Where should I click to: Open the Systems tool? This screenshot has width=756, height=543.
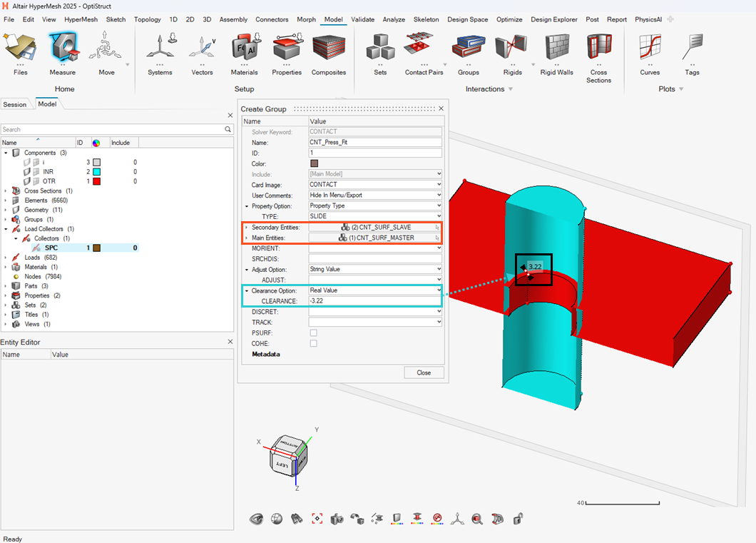point(160,53)
